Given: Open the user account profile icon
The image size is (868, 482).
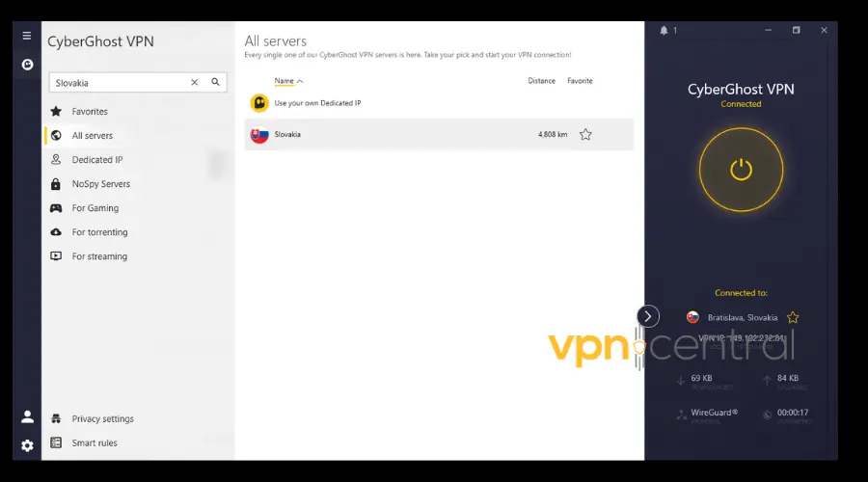Looking at the screenshot, I should tap(27, 416).
